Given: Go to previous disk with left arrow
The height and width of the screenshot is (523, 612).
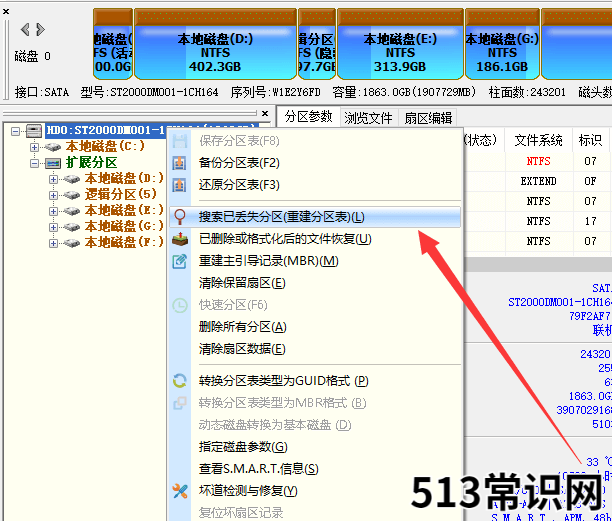Looking at the screenshot, I should point(25,29).
